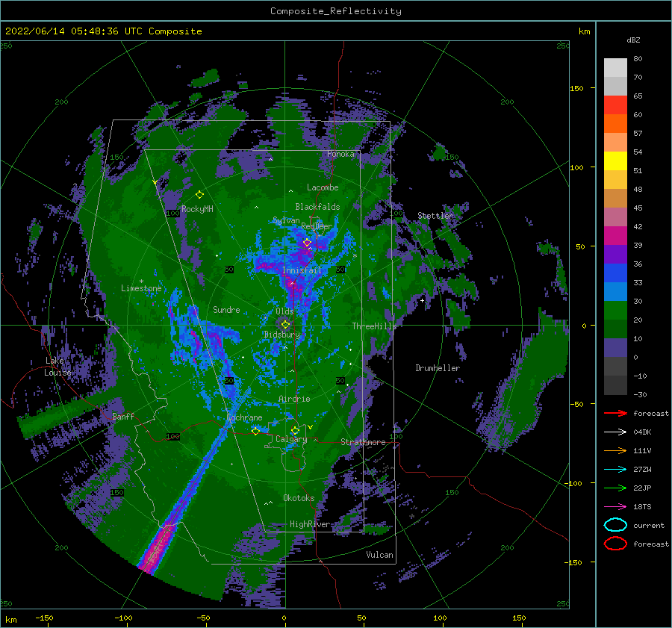
Task: Click the 2022/06/14 05:48:36 UTC timestamp
Action: coord(104,31)
